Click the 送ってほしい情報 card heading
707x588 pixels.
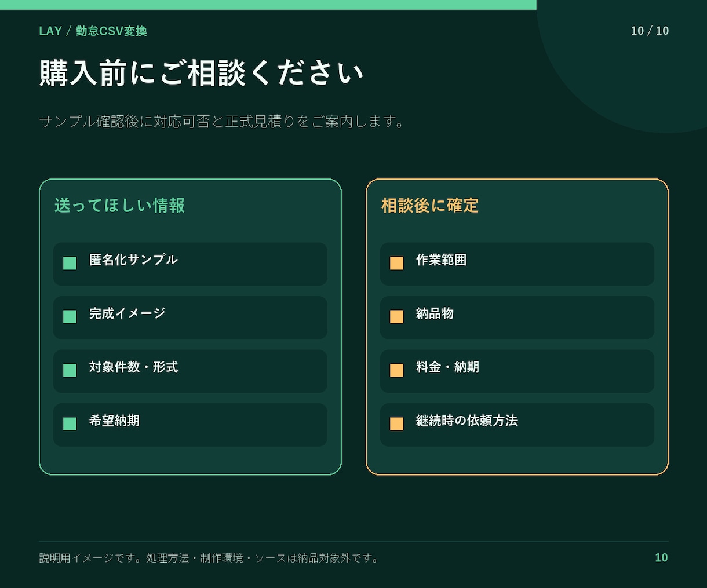[x=119, y=206]
